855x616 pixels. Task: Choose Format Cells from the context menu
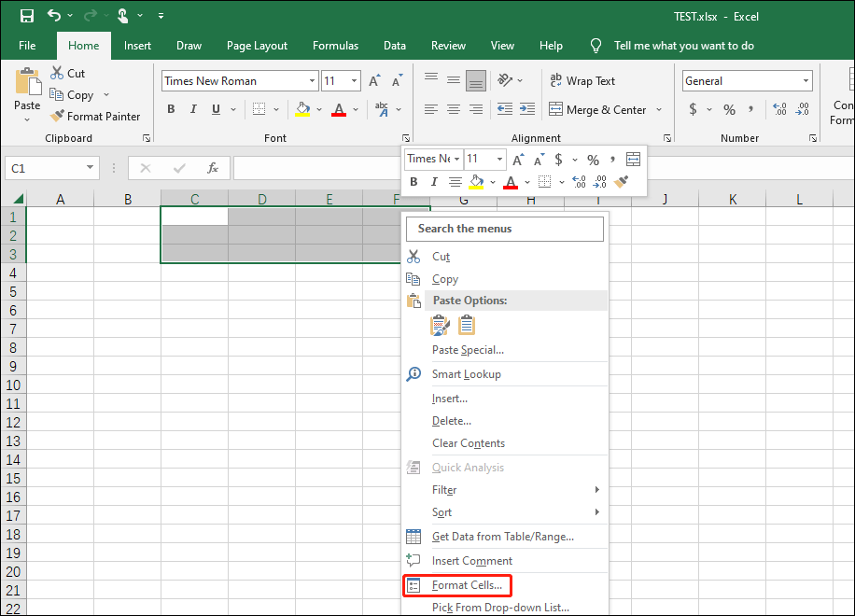point(461,585)
